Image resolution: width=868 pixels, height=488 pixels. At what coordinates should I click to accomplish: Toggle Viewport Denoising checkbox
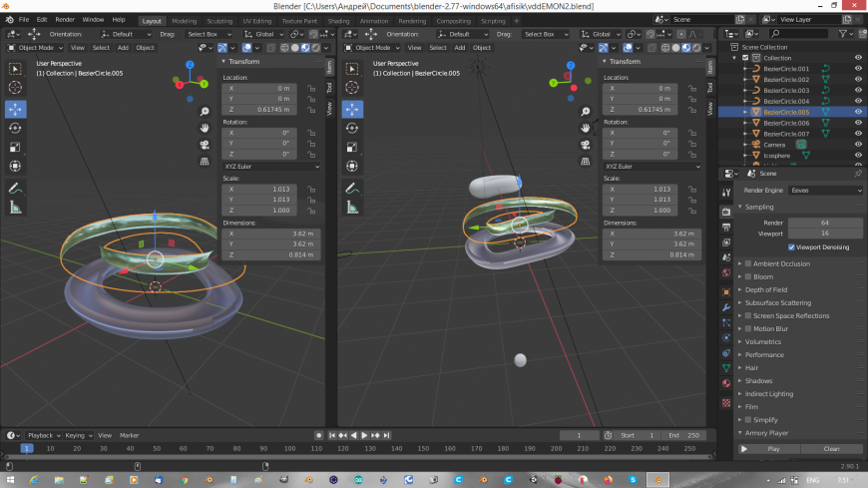click(x=792, y=246)
